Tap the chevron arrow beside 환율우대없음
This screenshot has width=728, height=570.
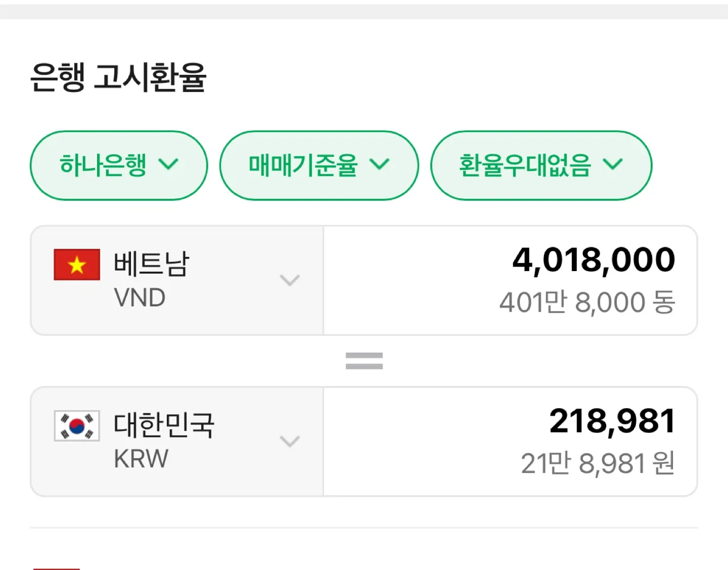[x=613, y=164]
